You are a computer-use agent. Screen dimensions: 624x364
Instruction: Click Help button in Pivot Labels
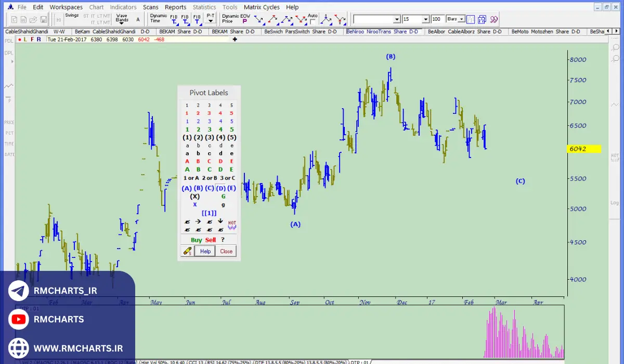point(205,251)
